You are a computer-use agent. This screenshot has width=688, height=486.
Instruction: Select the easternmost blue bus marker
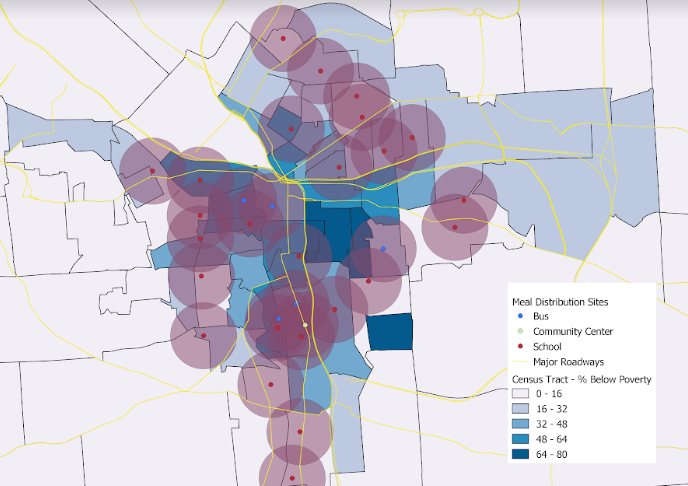(x=383, y=249)
